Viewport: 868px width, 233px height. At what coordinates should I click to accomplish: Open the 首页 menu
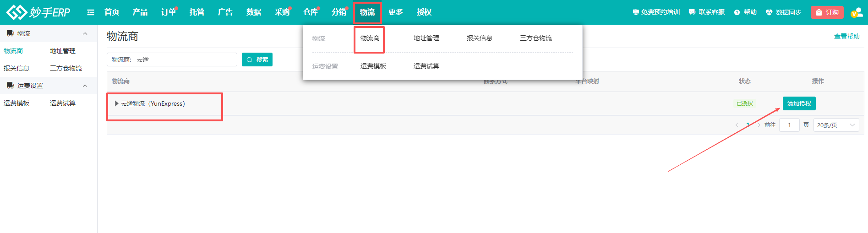112,12
